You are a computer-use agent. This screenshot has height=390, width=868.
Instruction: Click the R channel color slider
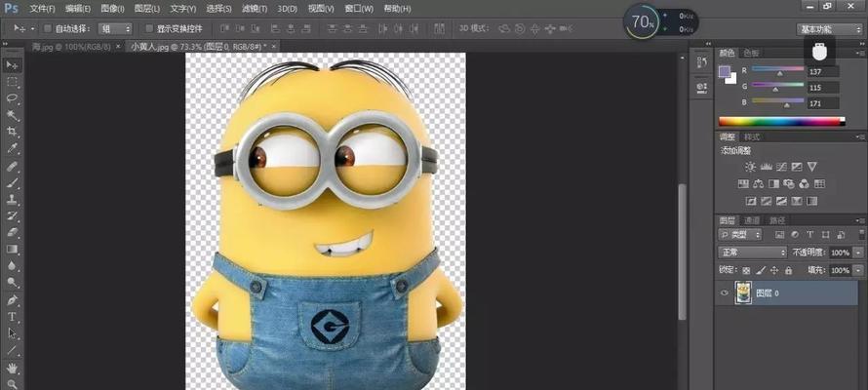coord(777,69)
